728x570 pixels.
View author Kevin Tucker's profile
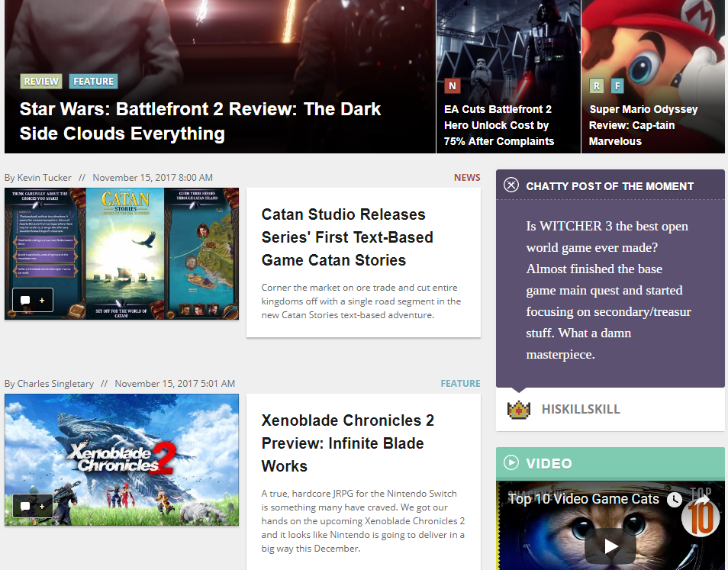[x=44, y=177]
